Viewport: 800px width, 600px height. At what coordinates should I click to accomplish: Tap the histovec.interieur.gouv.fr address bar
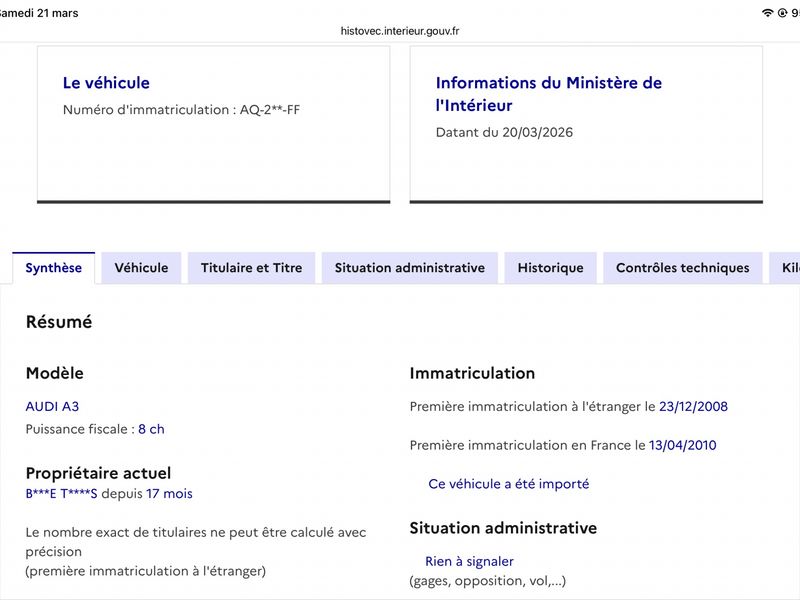(400, 31)
